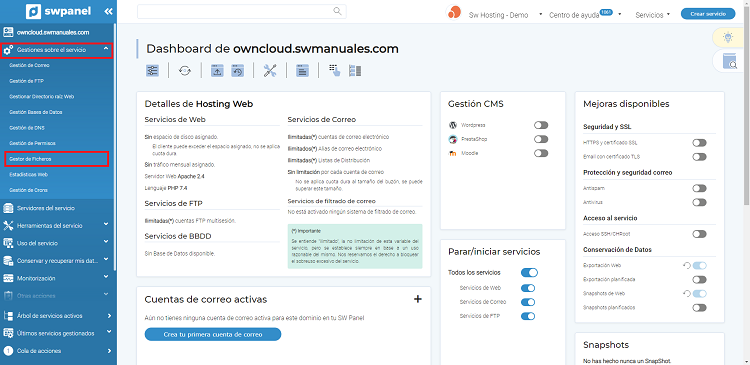Disable the Servicios de Web toggle

click(x=528, y=288)
